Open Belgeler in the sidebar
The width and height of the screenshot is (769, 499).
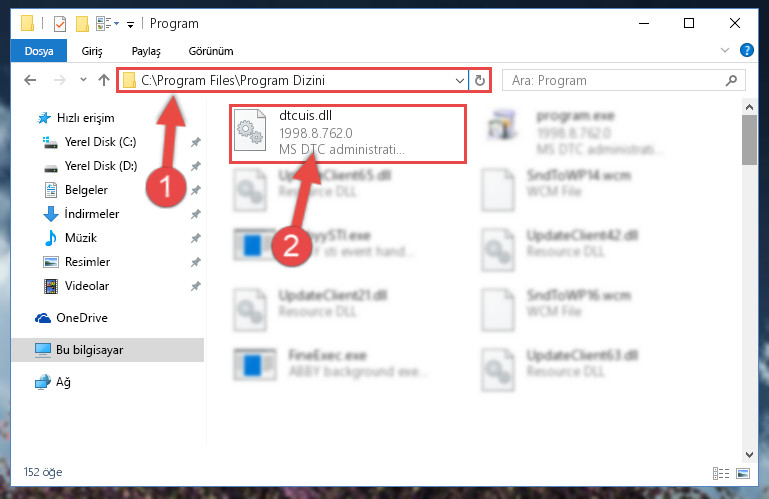[86, 190]
